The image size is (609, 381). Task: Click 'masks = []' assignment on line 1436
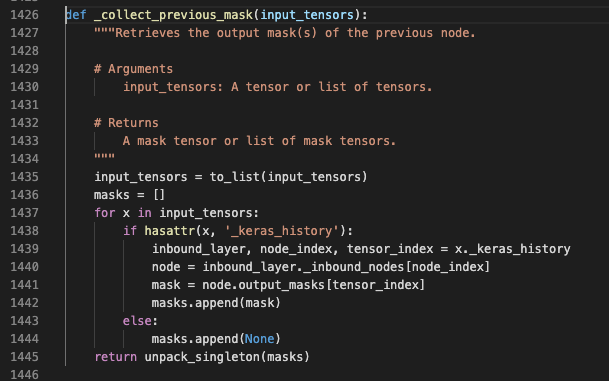tap(129, 195)
